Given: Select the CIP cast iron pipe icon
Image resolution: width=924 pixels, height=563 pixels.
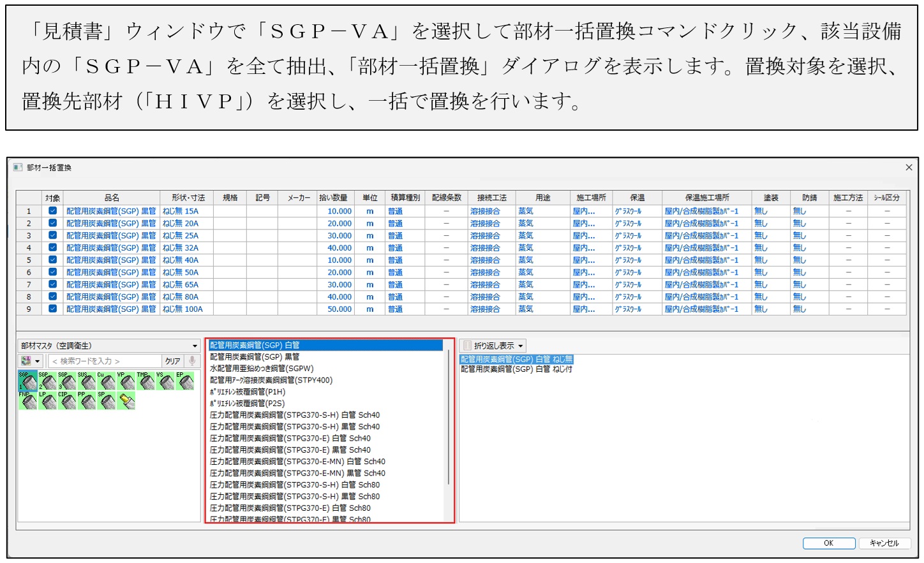Looking at the screenshot, I should 68,401.
